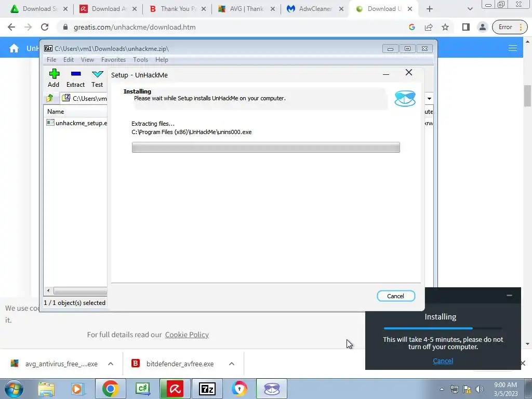
Task: Click Cancel link in Installing popup
Action: pyautogui.click(x=443, y=361)
